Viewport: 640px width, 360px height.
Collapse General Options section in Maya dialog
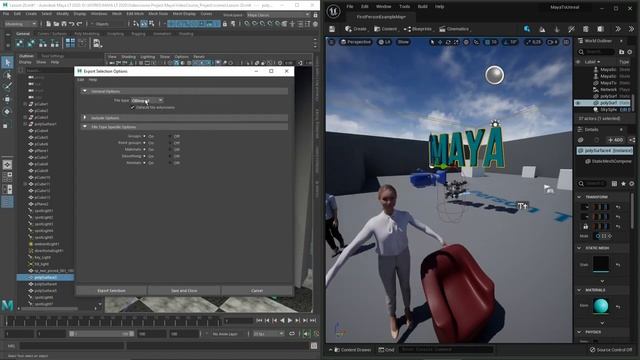pos(85,91)
